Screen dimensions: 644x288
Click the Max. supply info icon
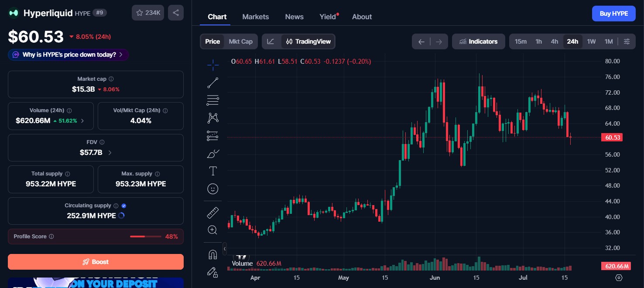158,174
